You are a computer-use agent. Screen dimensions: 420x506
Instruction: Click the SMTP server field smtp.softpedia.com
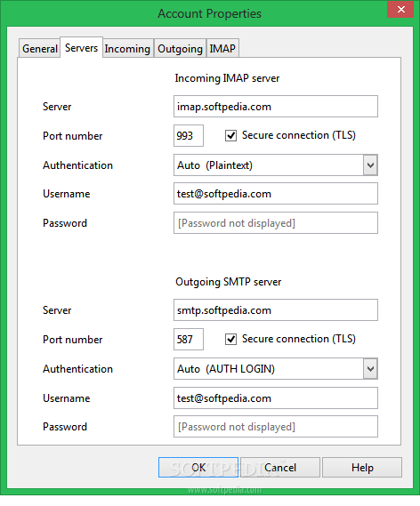[x=275, y=309]
